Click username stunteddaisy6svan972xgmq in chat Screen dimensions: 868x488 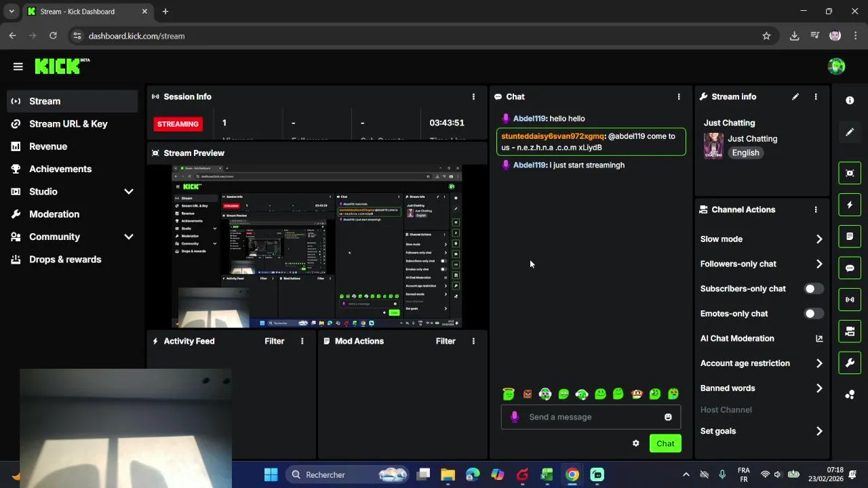(553, 136)
